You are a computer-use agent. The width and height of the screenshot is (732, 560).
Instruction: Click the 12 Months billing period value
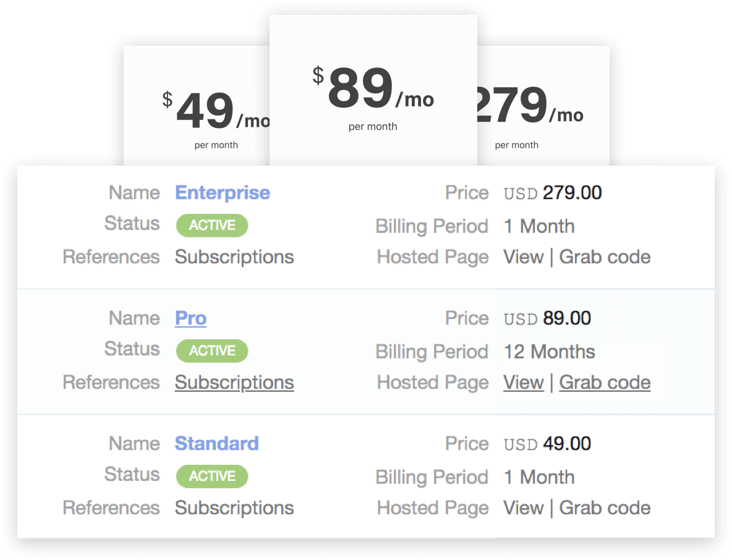tap(549, 352)
